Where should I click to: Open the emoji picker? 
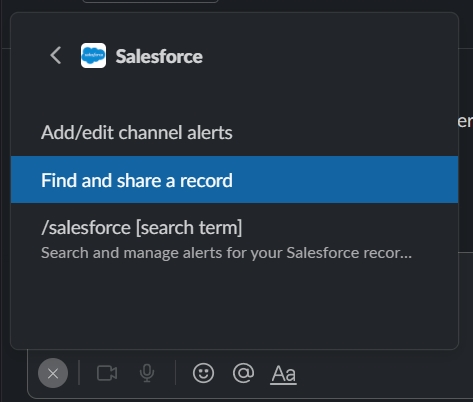pos(203,373)
